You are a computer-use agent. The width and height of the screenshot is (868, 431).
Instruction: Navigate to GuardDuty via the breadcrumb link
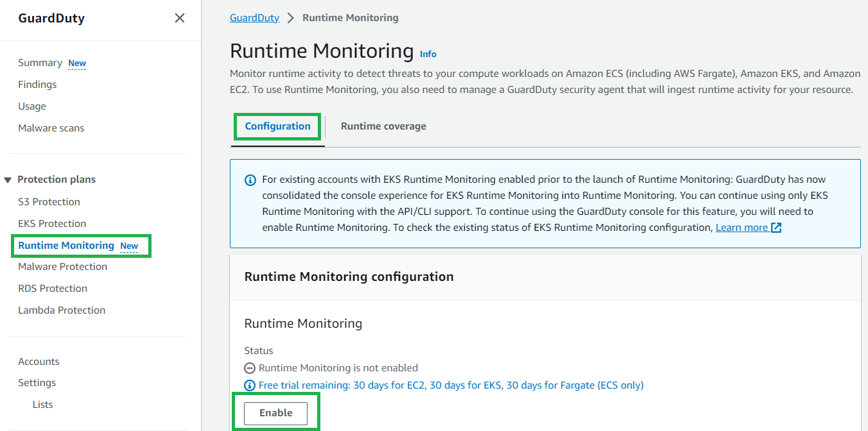pyautogui.click(x=254, y=17)
